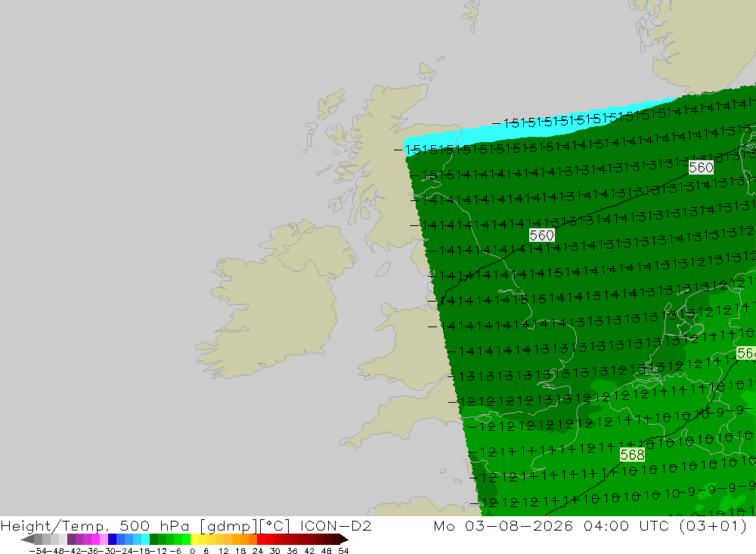The width and height of the screenshot is (756, 554).
Task: Click the '0' legend scale label
Action: (192, 551)
